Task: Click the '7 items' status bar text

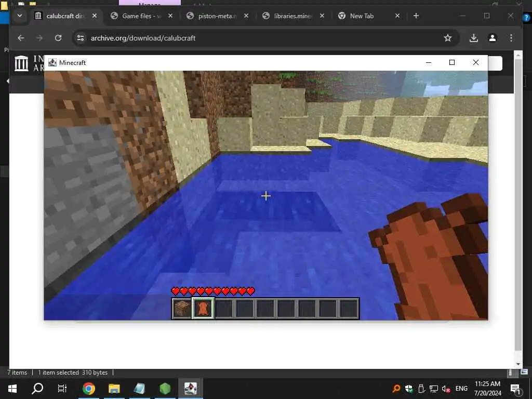Action: (x=17, y=373)
